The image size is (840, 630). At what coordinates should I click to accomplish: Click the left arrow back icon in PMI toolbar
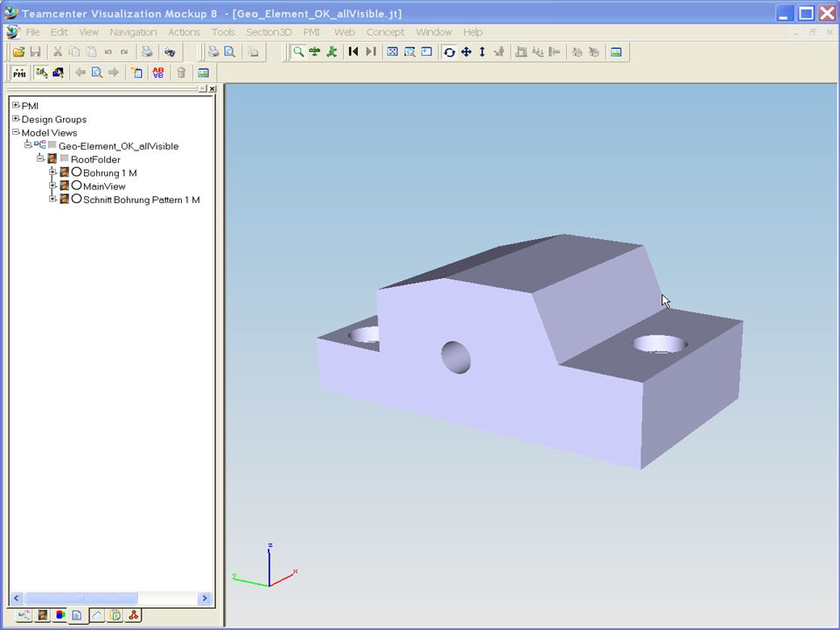click(x=80, y=73)
